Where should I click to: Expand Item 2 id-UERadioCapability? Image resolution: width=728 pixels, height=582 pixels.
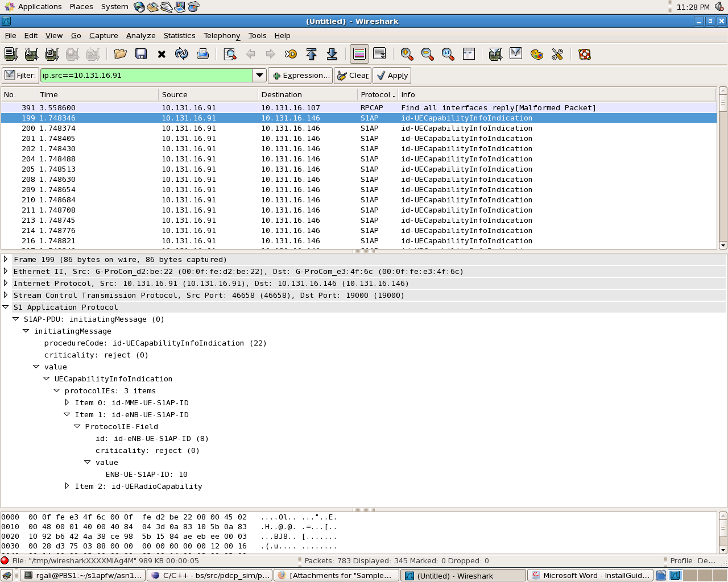click(67, 486)
